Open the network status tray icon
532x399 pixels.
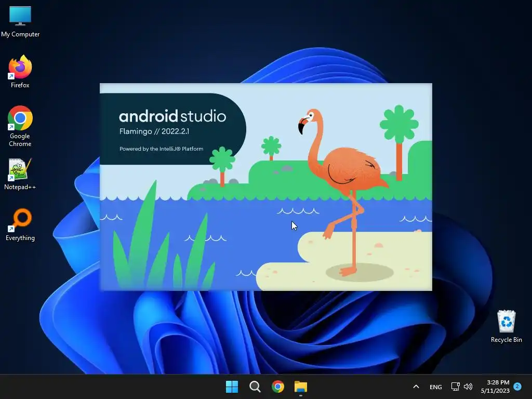click(455, 387)
